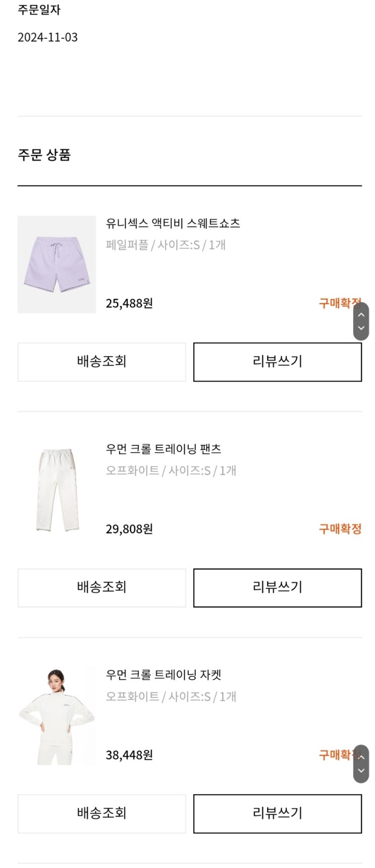Open the 유니섹스 액티비 스웨트쇼츠 product title
Viewport: 375px width, 868px height.
coord(173,223)
